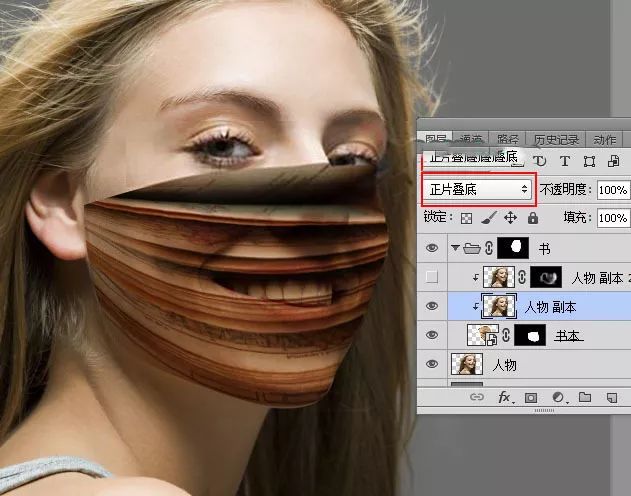Hide the 书 group layer

tap(432, 248)
